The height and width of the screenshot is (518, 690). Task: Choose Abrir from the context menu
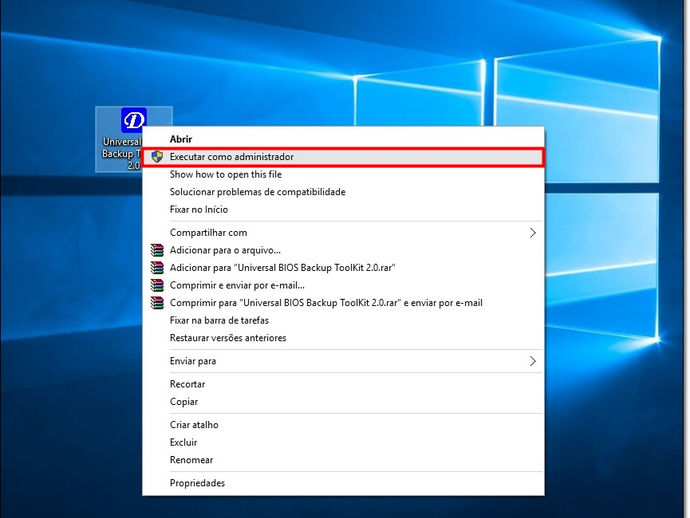[343, 139]
